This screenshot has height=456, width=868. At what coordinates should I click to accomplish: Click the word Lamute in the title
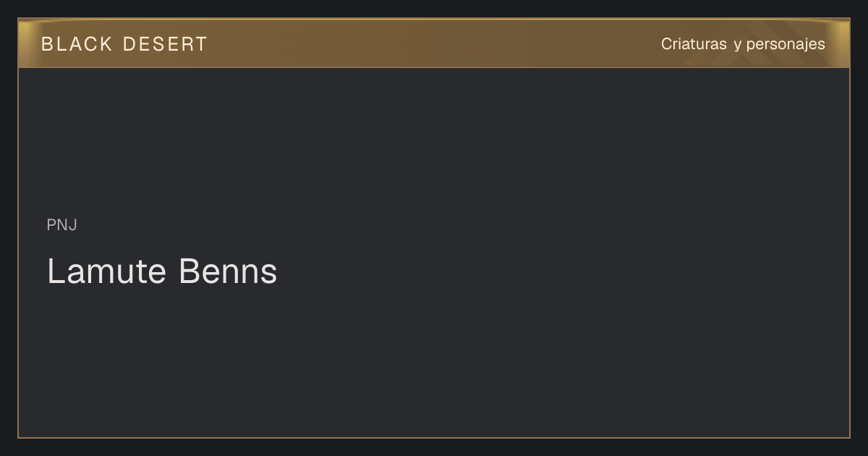[107, 271]
